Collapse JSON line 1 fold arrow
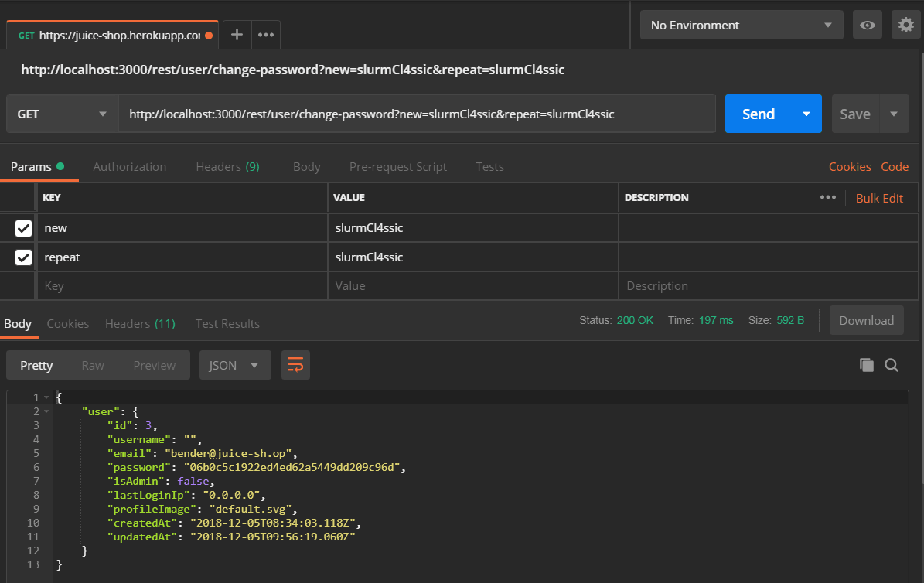The image size is (924, 583). [46, 397]
